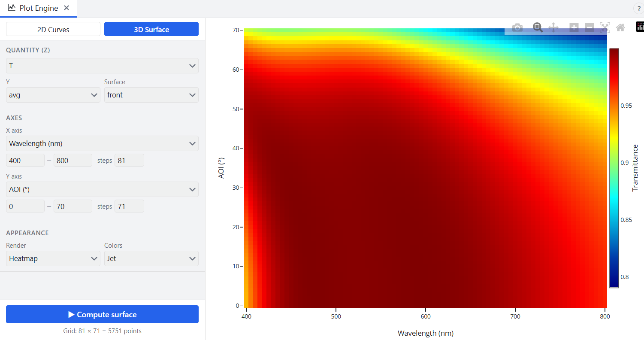Click the Zoom in plus icon
Screen dimensions: 644x340
(574, 28)
